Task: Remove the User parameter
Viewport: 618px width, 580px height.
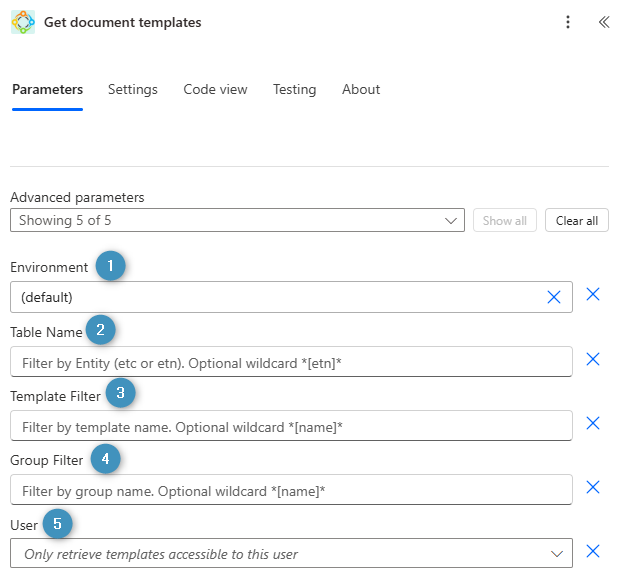Action: (593, 552)
